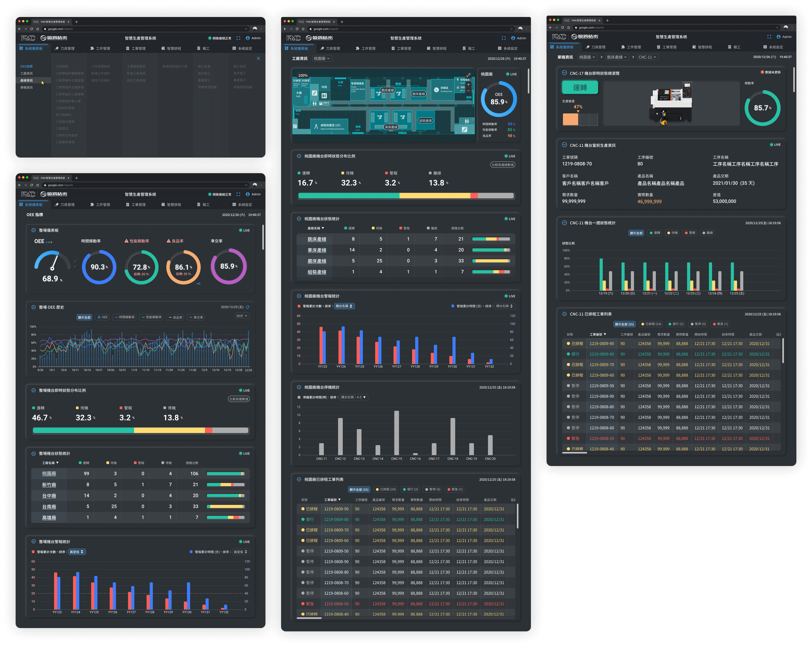
Task: Zoom out on the factory floor map
Action: 468,91
